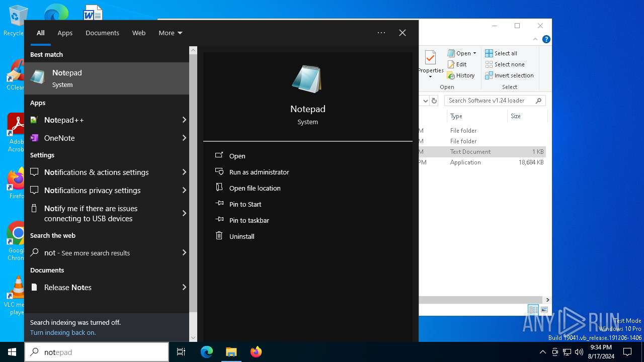
Task: Click Select all in Explorer ribbon
Action: point(501,53)
